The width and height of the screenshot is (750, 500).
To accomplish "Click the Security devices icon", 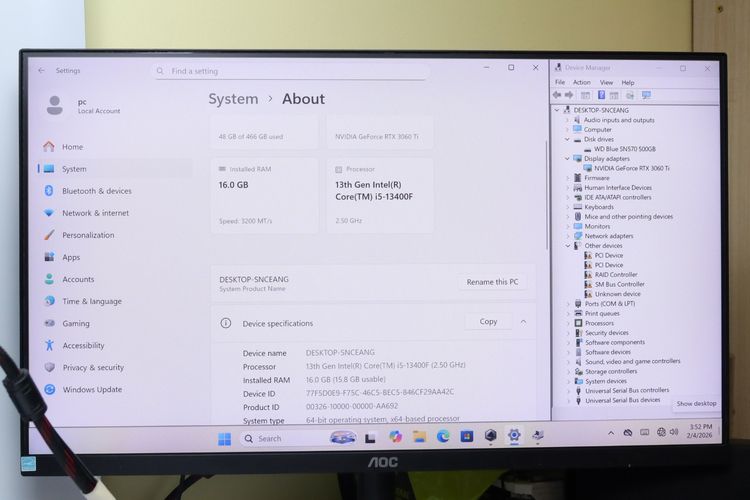I will [578, 333].
